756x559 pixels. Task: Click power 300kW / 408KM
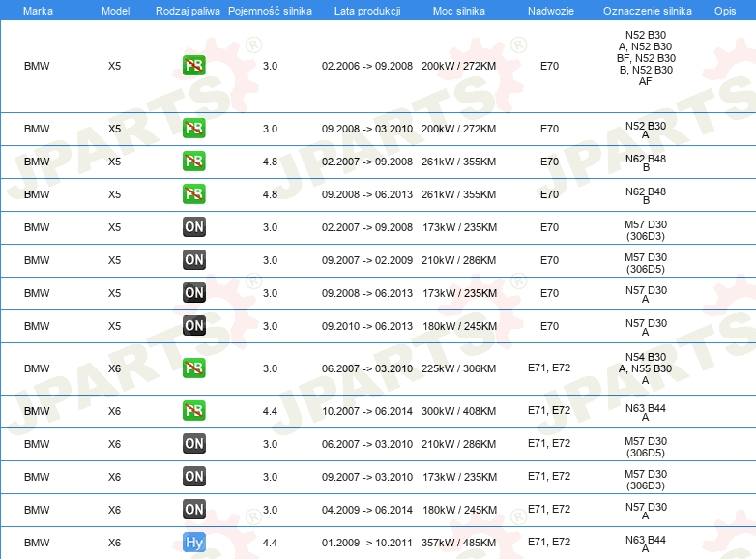click(x=458, y=411)
